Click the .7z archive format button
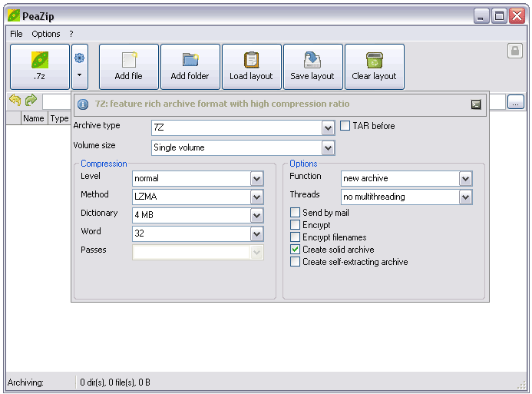532x394 pixels. coord(40,67)
